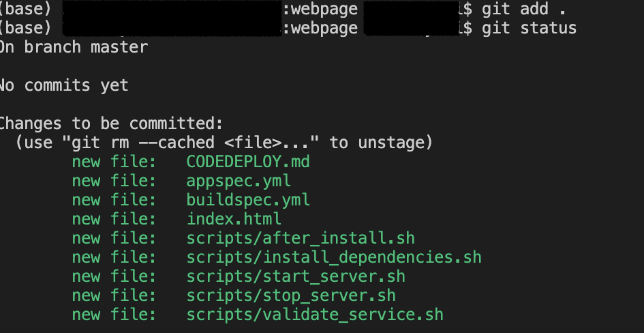This screenshot has height=333, width=644.
Task: Click 'new file:' label beside index.html
Action: (114, 219)
